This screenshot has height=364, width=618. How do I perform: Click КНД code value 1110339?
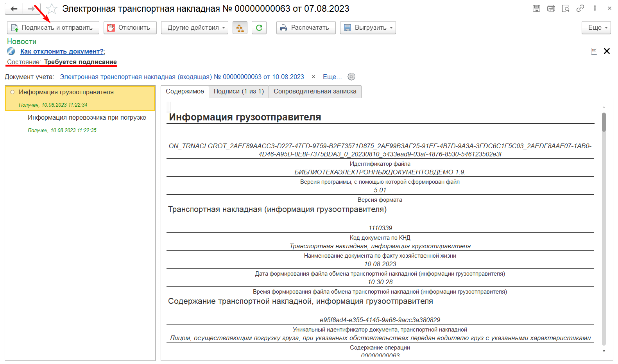(380, 228)
